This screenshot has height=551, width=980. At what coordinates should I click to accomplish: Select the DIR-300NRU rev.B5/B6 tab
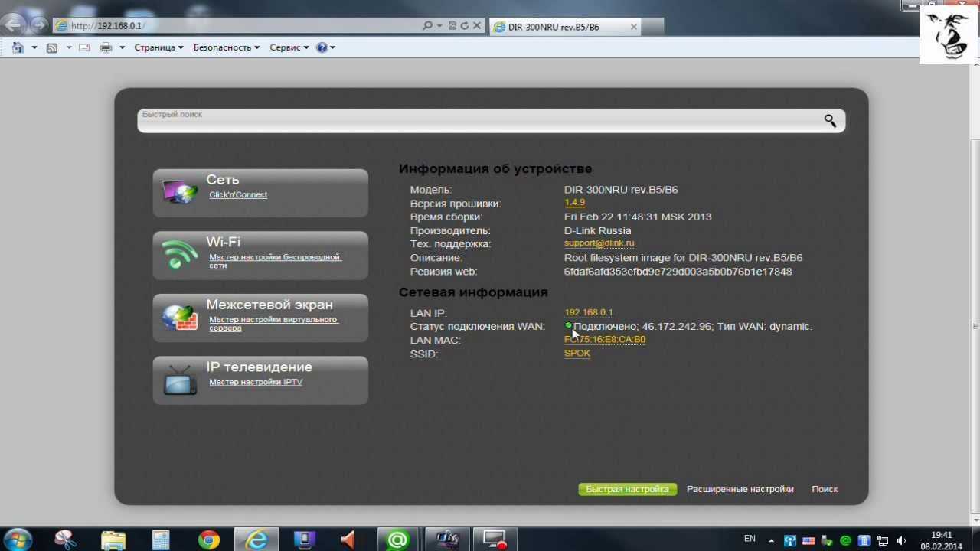click(x=564, y=26)
